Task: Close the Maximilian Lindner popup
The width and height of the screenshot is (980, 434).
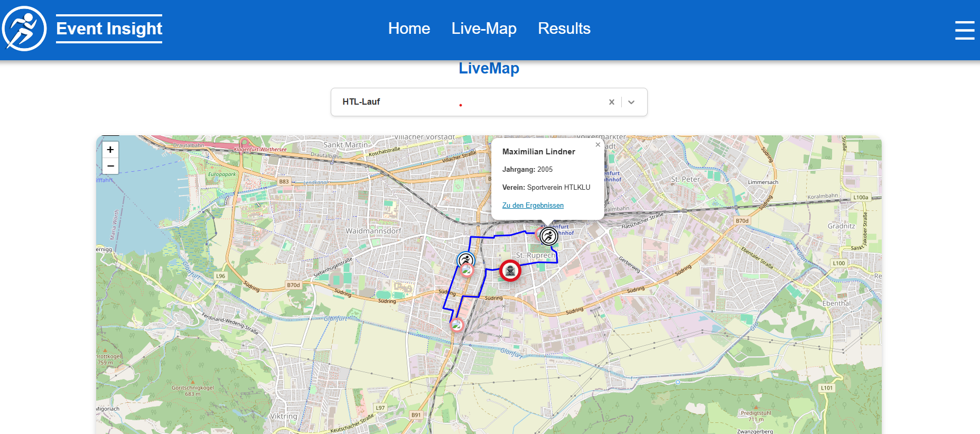Action: (598, 144)
